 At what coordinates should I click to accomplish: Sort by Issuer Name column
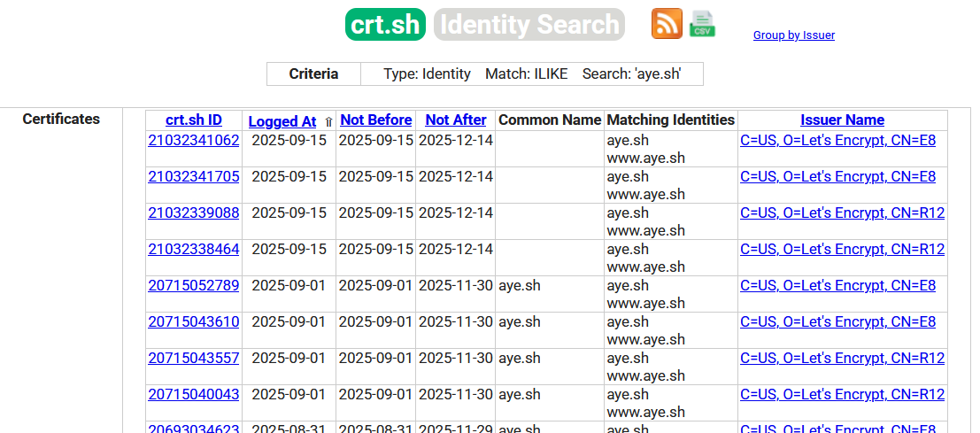click(843, 120)
